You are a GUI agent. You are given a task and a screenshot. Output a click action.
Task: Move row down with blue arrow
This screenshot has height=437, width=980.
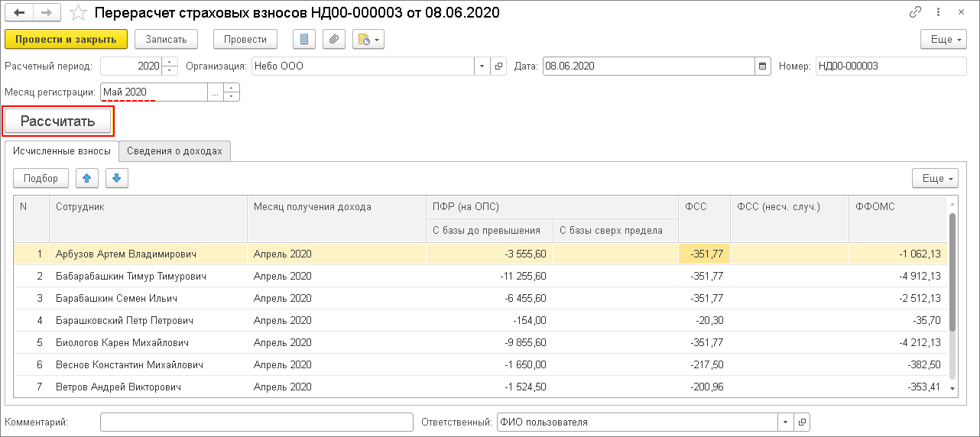coord(116,178)
